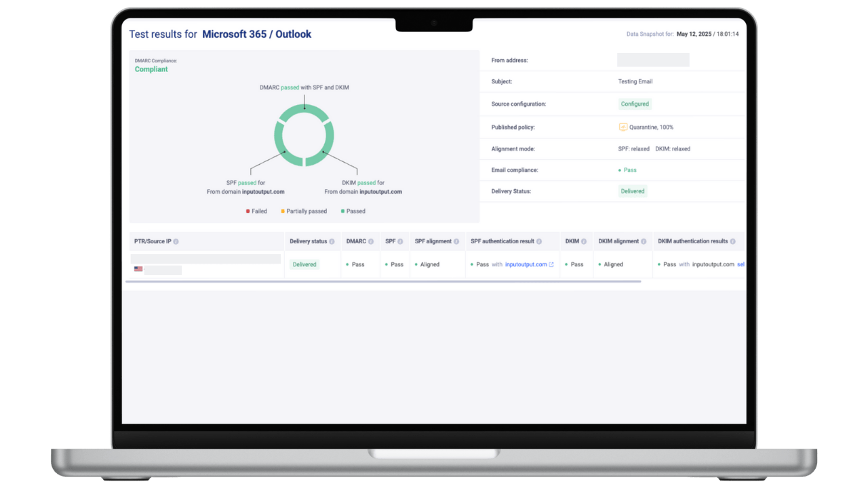
Task: Click the US flag icon in source row
Action: point(138,269)
